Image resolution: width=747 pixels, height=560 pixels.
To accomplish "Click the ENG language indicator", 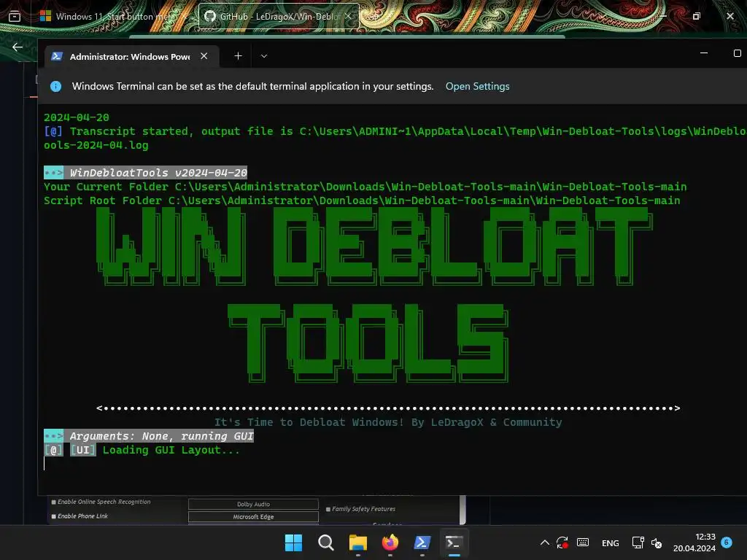I will pos(611,543).
